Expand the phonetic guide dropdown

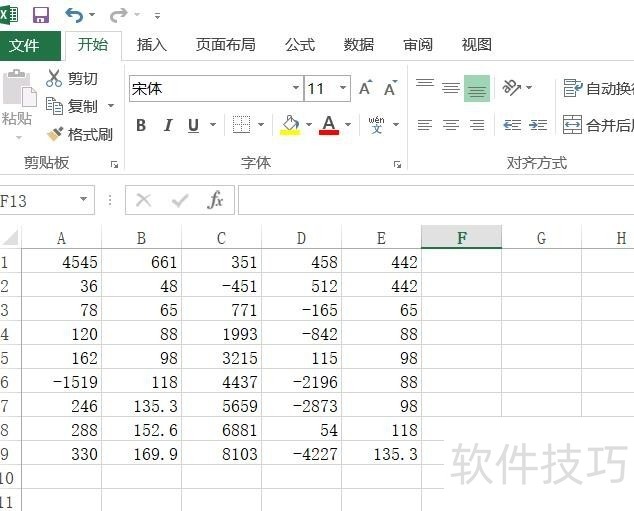396,125
